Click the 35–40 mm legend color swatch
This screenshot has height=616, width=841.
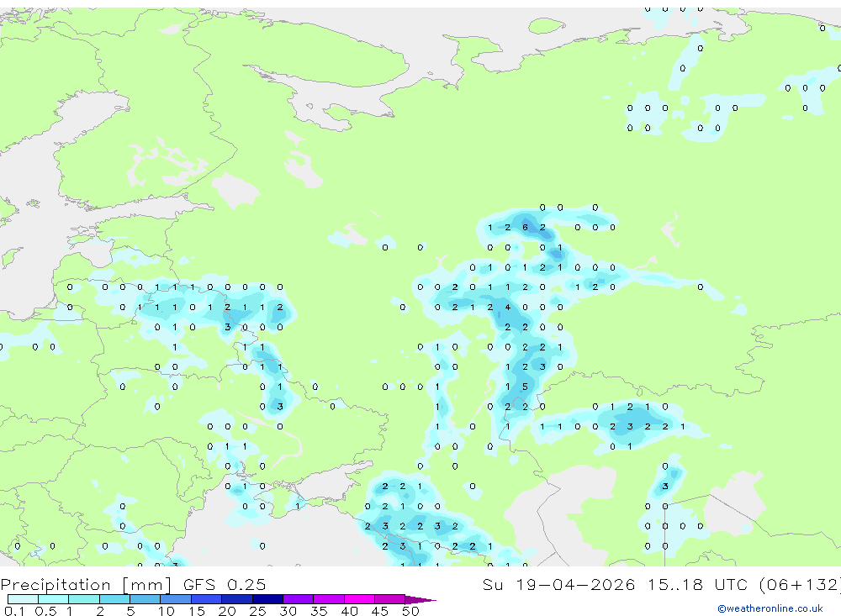click(329, 599)
